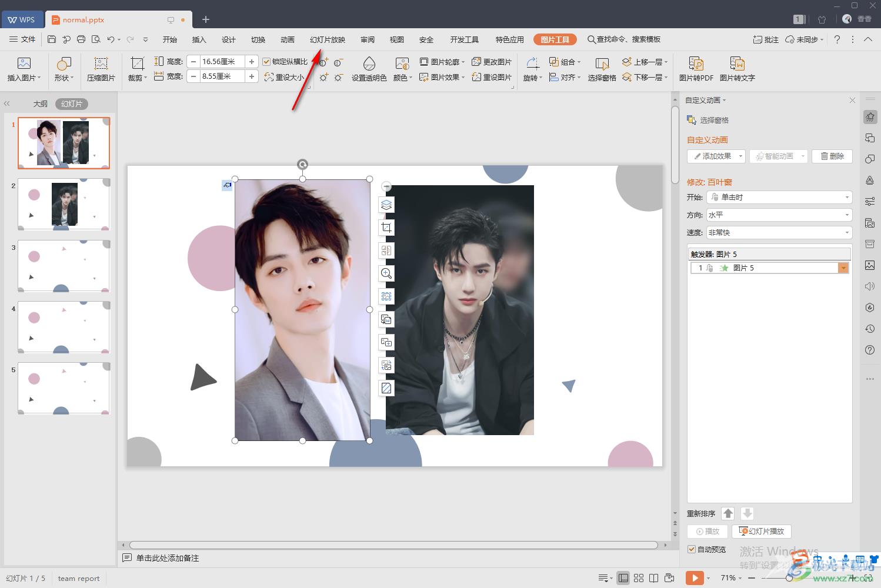Click the Save icon in quick access toolbar

52,39
